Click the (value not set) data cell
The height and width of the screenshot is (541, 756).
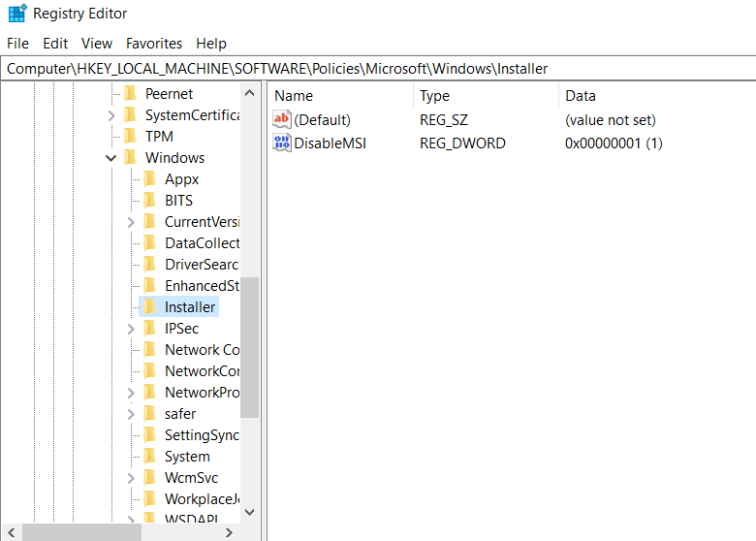[x=611, y=119]
